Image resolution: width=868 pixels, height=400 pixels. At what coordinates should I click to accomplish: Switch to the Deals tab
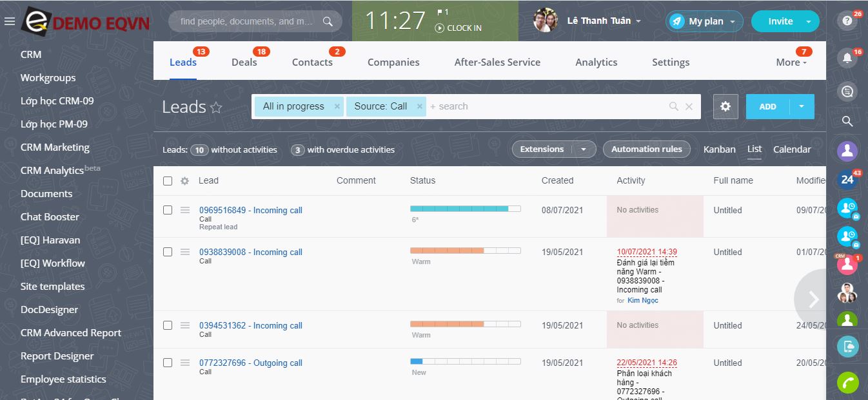pos(244,62)
